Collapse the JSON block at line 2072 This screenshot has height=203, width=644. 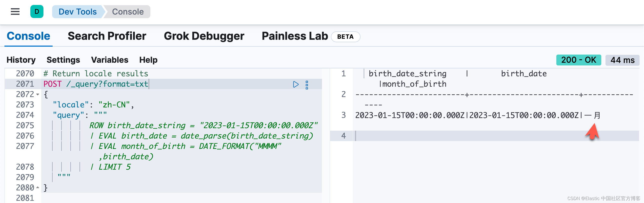pos(38,95)
